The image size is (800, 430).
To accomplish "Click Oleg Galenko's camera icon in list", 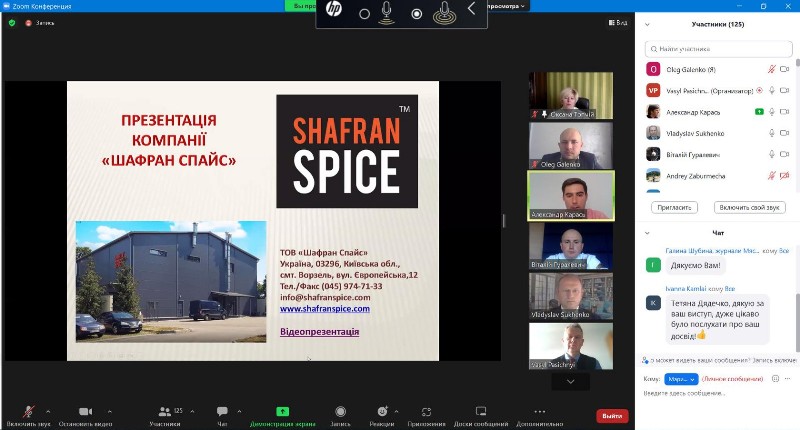I will [785, 69].
